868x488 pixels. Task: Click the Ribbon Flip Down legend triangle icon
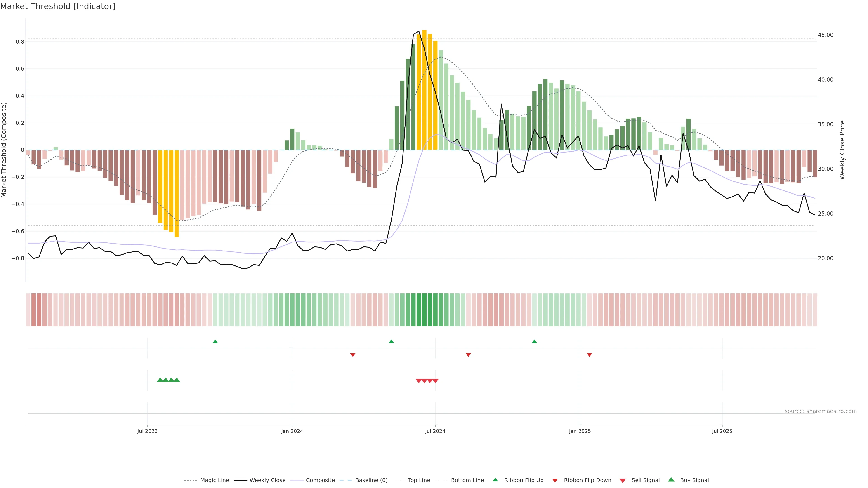point(555,480)
